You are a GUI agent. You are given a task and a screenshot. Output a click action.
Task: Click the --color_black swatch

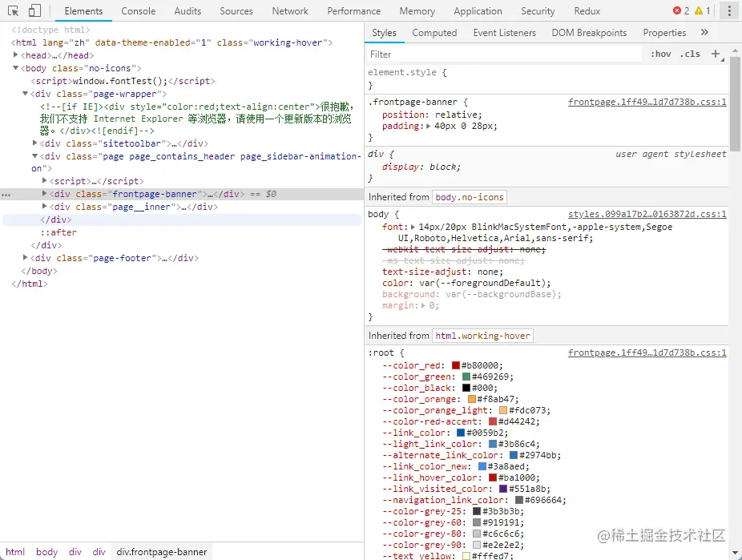tap(466, 388)
